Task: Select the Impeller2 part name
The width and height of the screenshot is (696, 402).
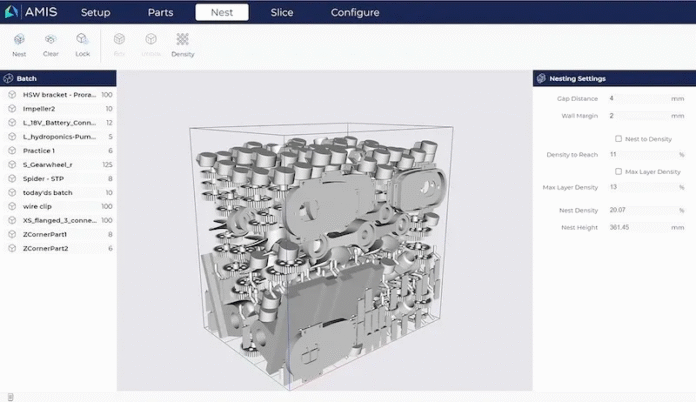Action: coord(39,109)
